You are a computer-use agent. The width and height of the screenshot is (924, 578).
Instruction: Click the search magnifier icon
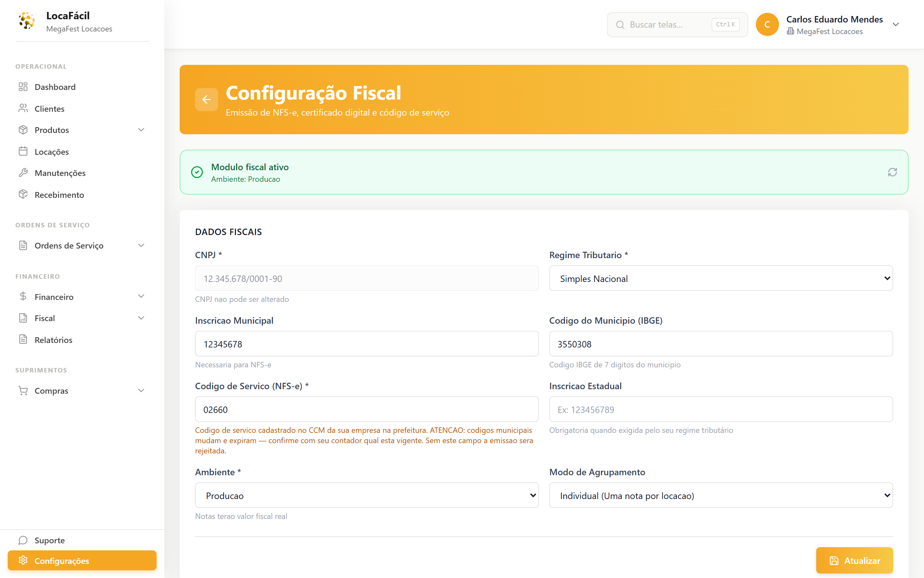[620, 25]
